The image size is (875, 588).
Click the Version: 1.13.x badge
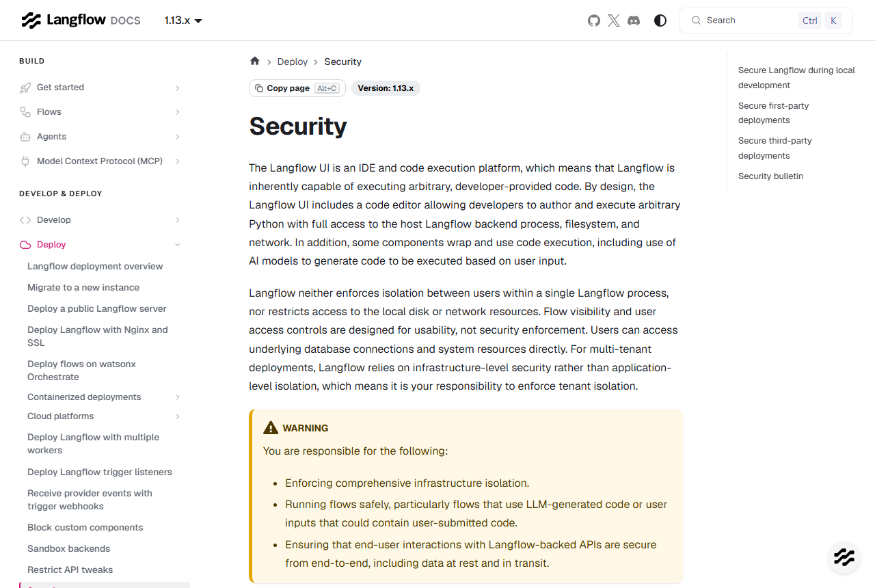coord(386,88)
